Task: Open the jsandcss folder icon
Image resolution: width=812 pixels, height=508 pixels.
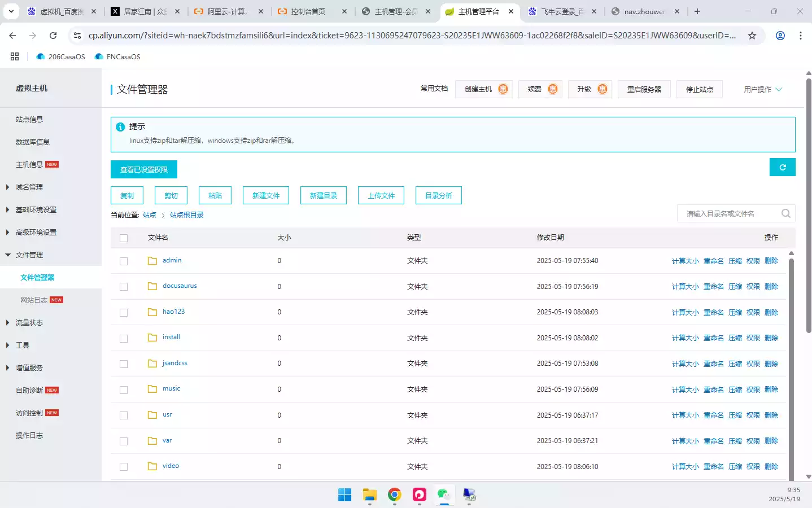Action: coord(152,364)
